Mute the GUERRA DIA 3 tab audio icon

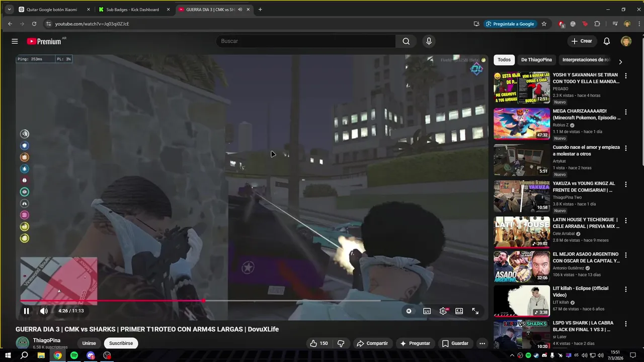click(x=240, y=10)
